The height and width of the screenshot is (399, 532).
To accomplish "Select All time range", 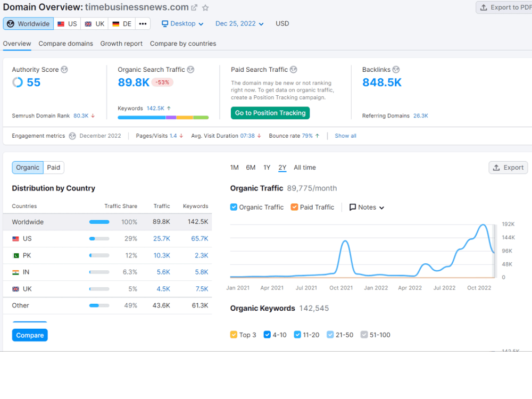I will click(305, 168).
